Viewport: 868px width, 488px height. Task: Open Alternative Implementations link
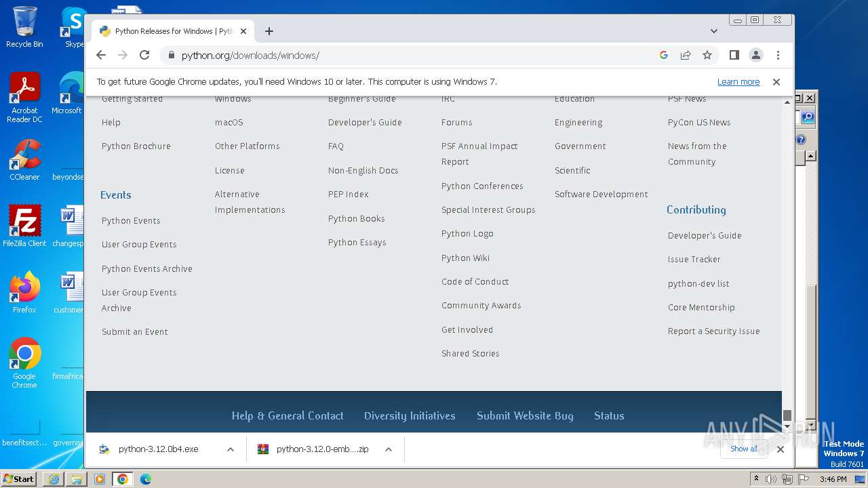(250, 202)
